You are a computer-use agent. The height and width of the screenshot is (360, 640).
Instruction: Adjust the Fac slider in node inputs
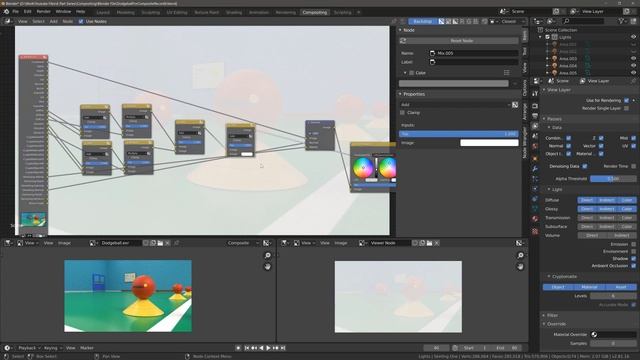pos(459,134)
